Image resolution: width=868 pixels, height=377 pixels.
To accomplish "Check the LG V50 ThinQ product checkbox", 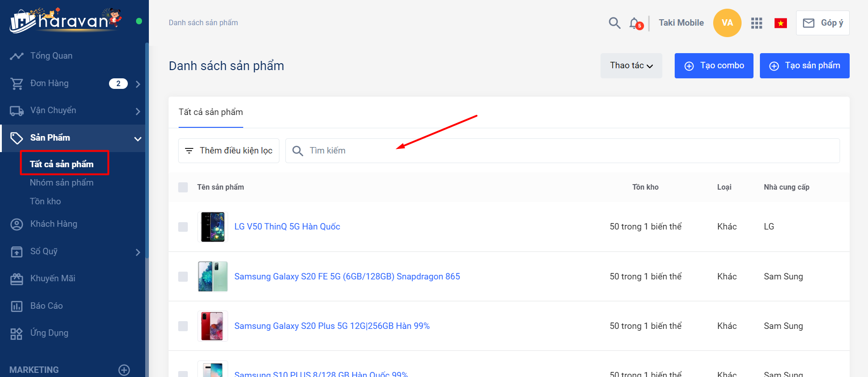I will coord(183,227).
